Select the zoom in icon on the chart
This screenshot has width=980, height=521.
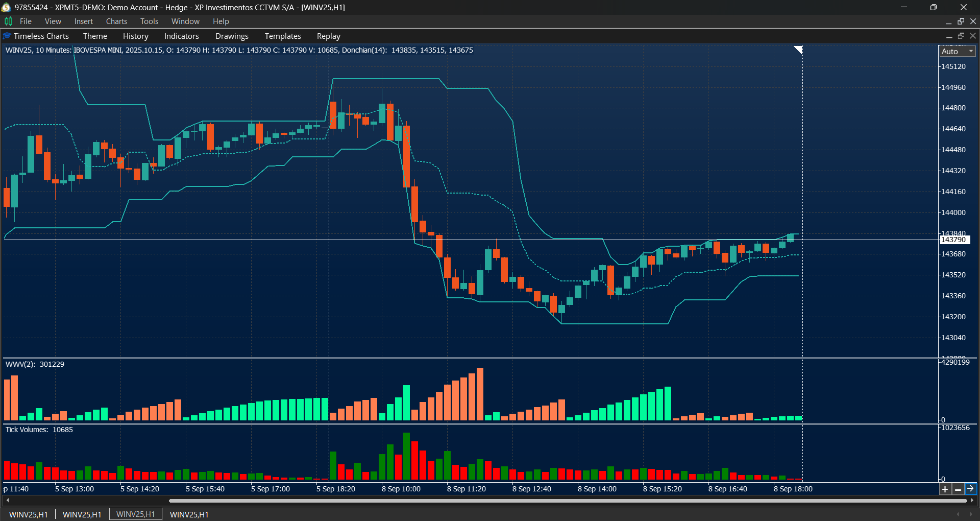(x=945, y=489)
